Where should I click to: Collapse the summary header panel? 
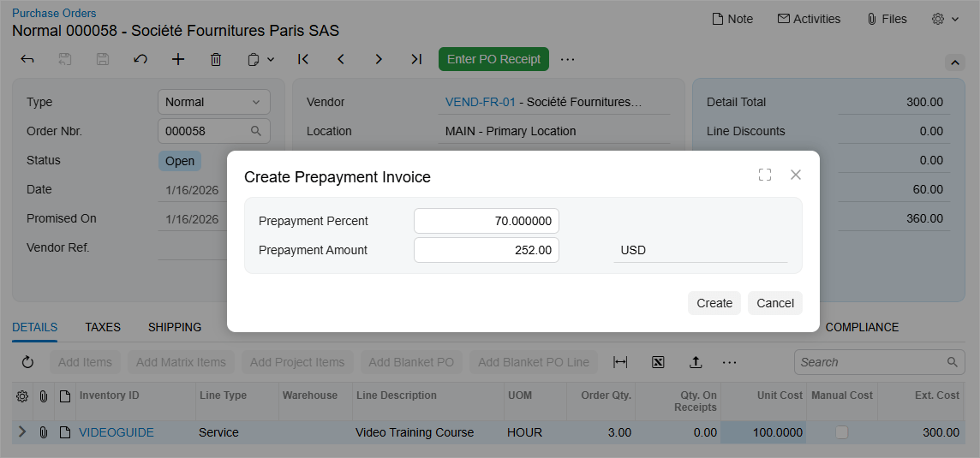[x=954, y=62]
